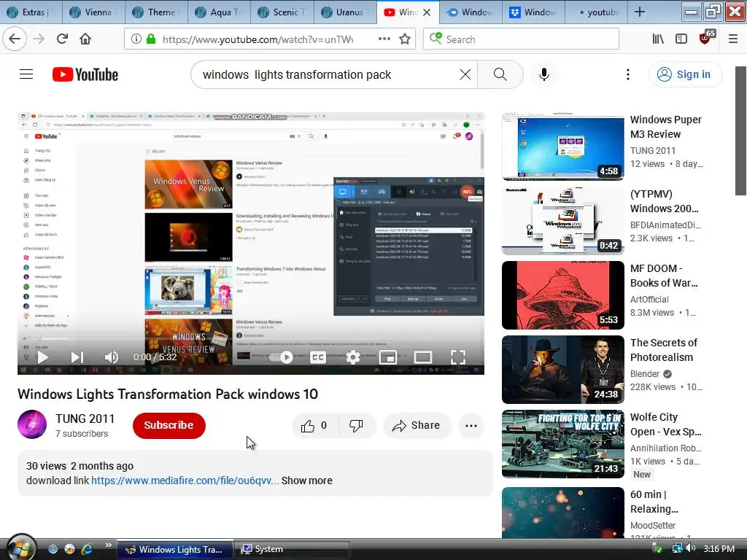Open video player settings gear
This screenshot has height=560, width=747.
coord(353,357)
